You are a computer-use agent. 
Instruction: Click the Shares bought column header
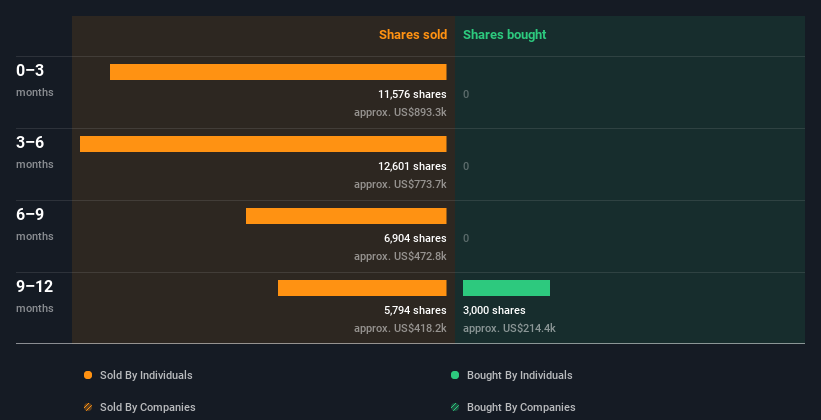504,35
